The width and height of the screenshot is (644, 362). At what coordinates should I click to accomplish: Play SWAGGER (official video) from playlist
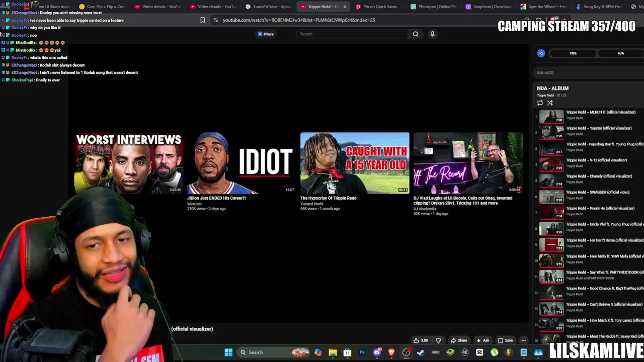click(590, 197)
